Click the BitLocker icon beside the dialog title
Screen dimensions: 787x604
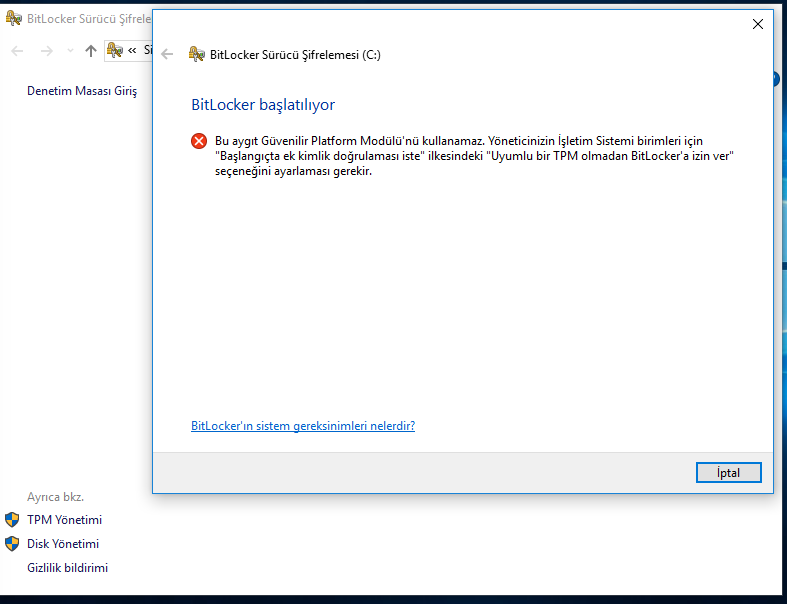[197, 55]
